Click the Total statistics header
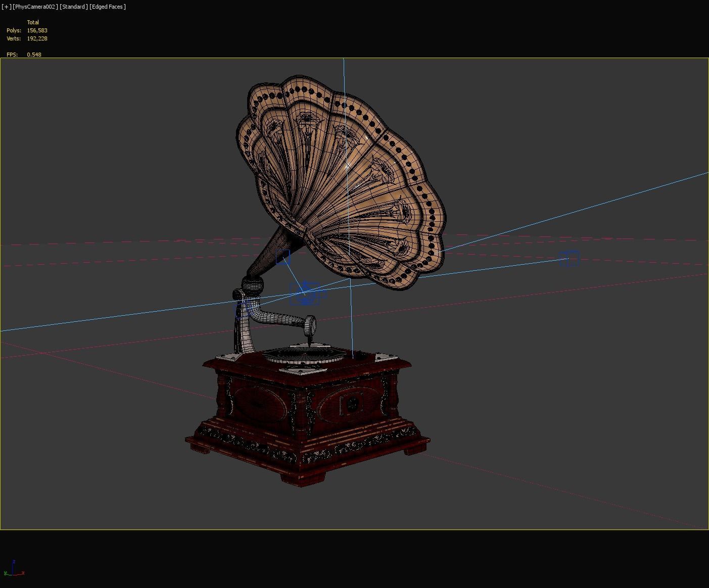 33,22
